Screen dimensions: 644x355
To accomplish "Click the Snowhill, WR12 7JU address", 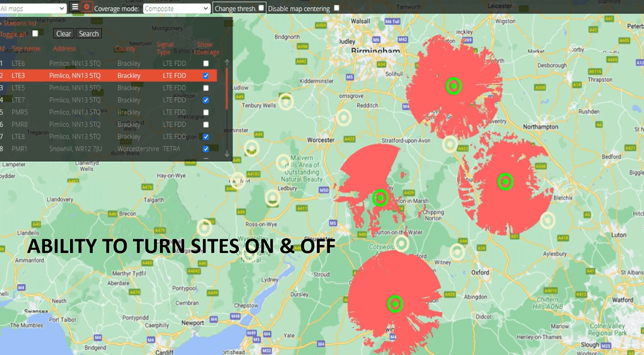I will pyautogui.click(x=75, y=149).
